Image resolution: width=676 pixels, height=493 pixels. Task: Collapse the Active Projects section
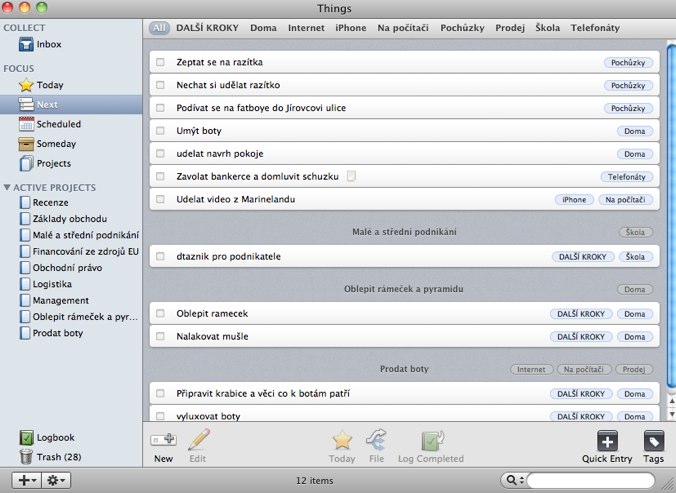click(8, 187)
